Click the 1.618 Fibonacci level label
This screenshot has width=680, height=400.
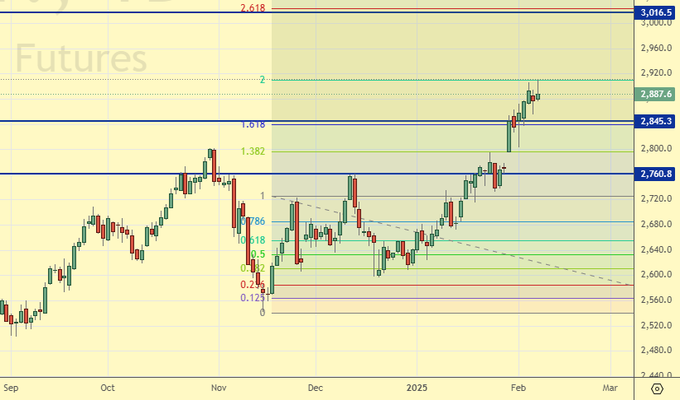click(253, 125)
